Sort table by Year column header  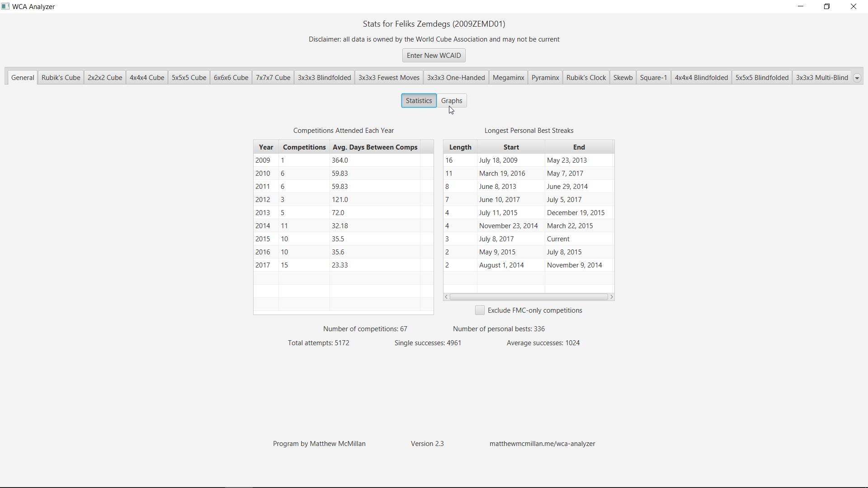tap(266, 147)
